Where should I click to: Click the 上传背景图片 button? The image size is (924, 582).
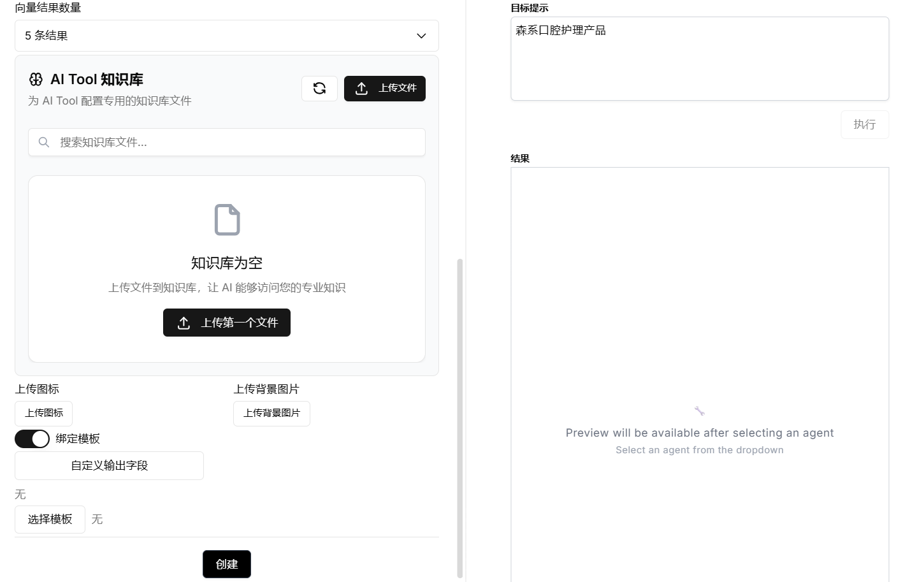click(271, 413)
